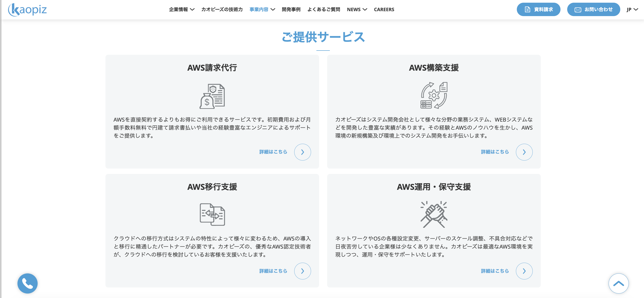The height and width of the screenshot is (298, 644).
Task: Open the 企業情報 dropdown menu
Action: [x=182, y=9]
